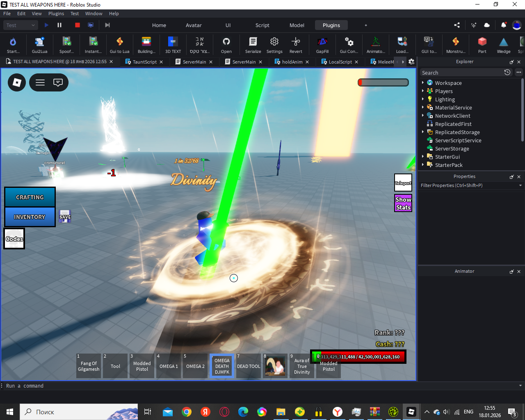
Task: Open the Test mode dropdown
Action: pyautogui.click(x=21, y=25)
